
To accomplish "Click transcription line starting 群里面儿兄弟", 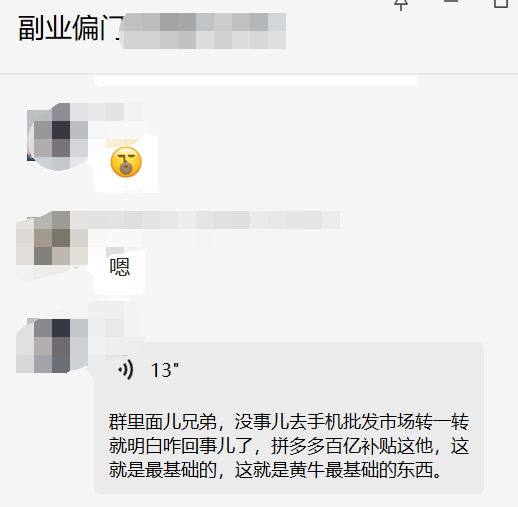I will pos(289,422).
